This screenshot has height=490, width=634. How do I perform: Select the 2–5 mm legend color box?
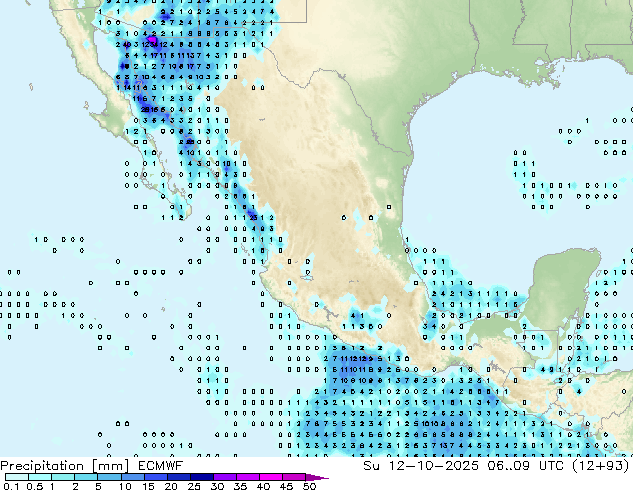[x=87, y=477]
